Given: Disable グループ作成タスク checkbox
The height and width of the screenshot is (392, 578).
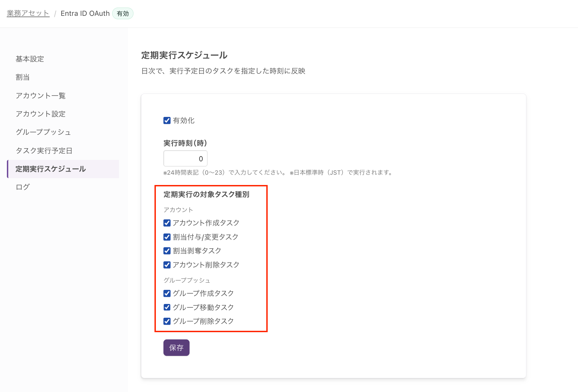Looking at the screenshot, I should (x=167, y=293).
